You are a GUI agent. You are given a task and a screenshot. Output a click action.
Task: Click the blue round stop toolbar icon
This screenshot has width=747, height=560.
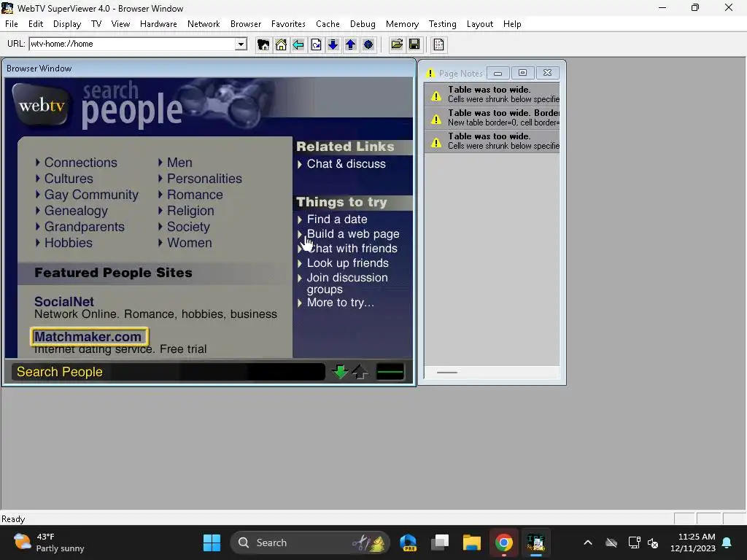(368, 44)
